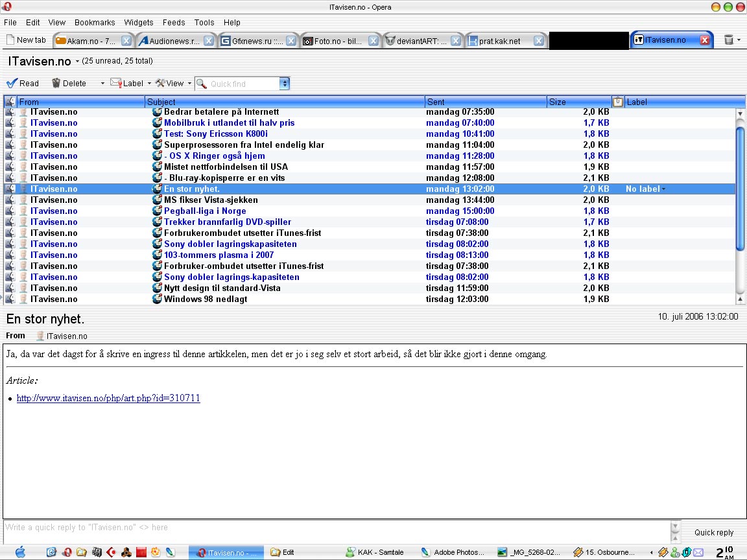Select message 'Windows 98 nedlagt'
Viewport: 747px width, 560px height.
coord(369,299)
